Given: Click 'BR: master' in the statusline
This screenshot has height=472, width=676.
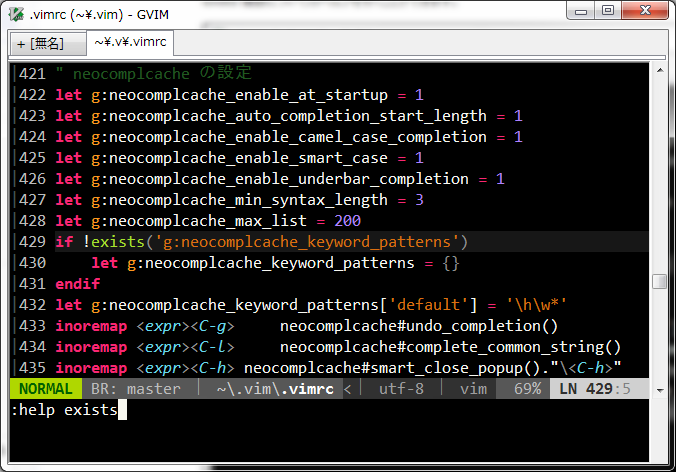Looking at the screenshot, I should pos(136,389).
